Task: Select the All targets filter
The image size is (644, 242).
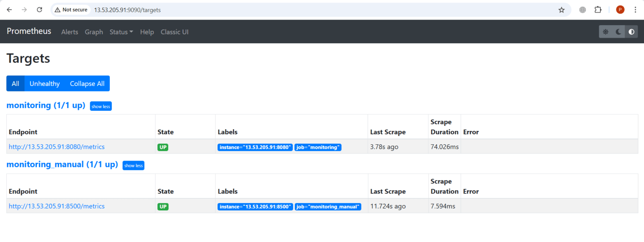Action: click(x=15, y=83)
